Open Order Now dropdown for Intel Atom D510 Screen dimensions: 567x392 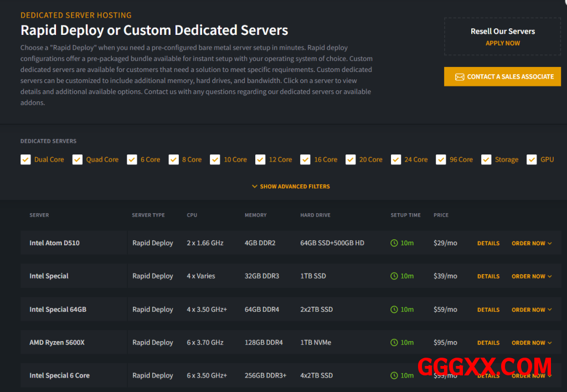[532, 244]
